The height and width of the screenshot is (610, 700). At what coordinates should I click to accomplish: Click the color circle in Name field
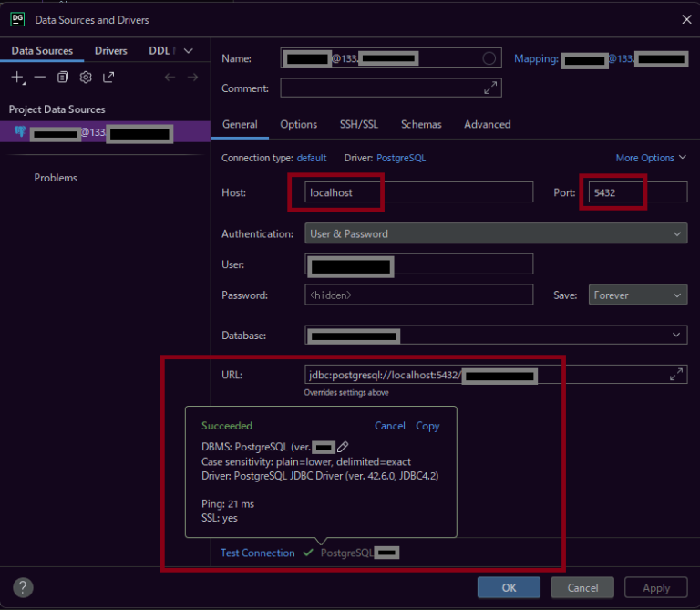[489, 58]
